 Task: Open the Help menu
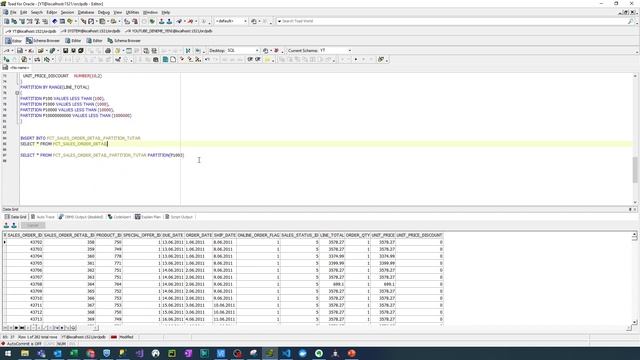pos(166,13)
